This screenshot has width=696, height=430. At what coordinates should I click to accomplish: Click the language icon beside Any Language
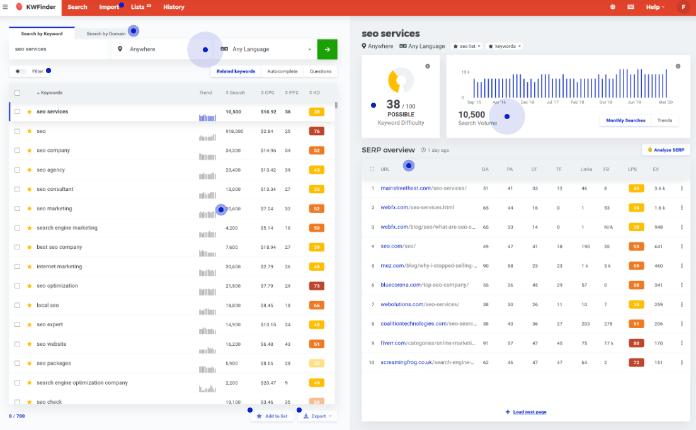[225, 49]
